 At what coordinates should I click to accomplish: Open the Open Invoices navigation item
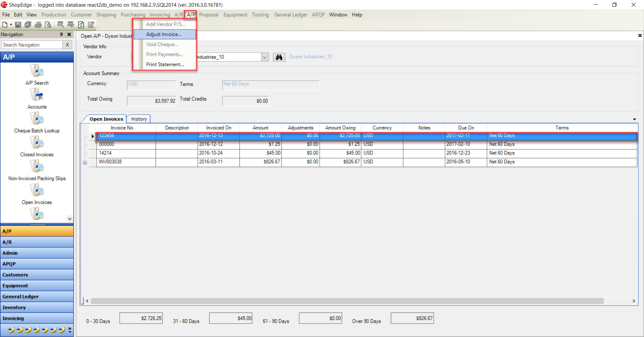pos(37,194)
